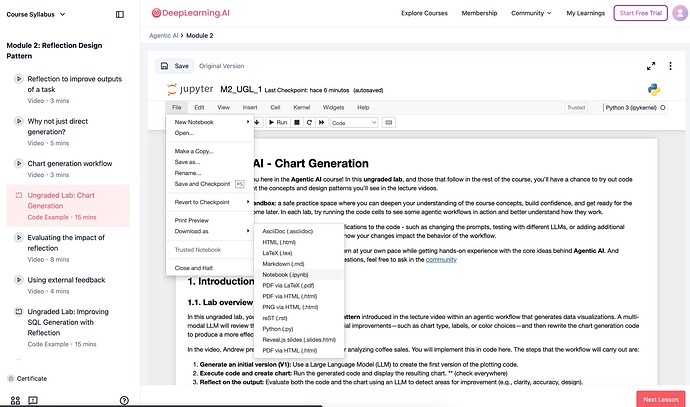Click the interrupt kernel stop icon
690x407 pixels.
pos(297,122)
